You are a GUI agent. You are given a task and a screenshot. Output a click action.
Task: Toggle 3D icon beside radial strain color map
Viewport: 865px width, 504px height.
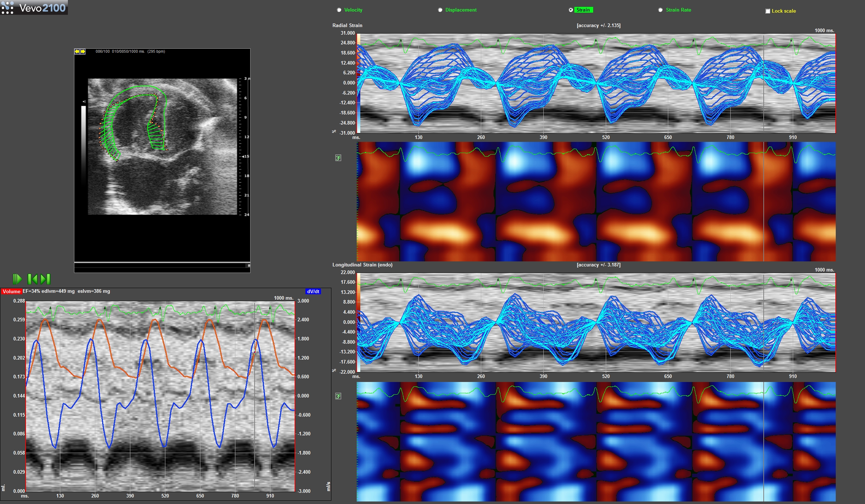pyautogui.click(x=338, y=158)
